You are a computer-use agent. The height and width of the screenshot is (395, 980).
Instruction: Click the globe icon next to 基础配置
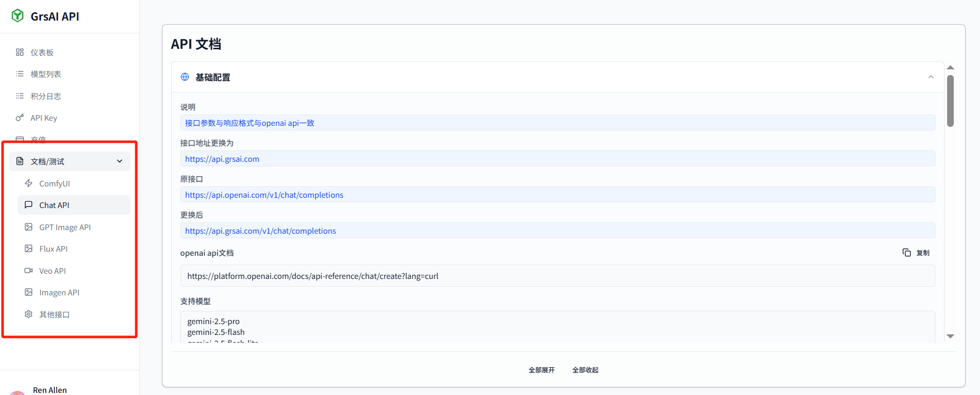pos(185,77)
